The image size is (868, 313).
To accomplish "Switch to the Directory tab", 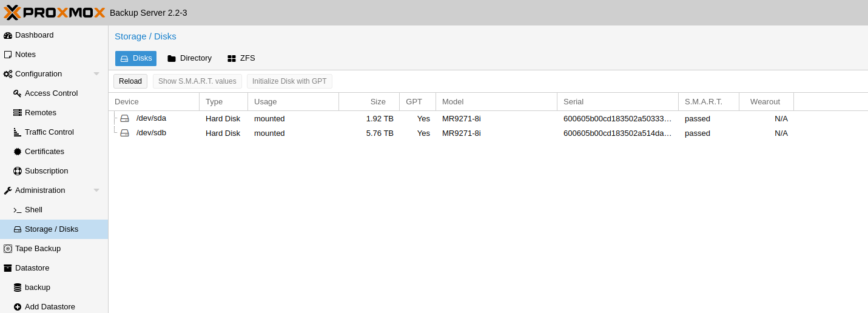I will 189,58.
